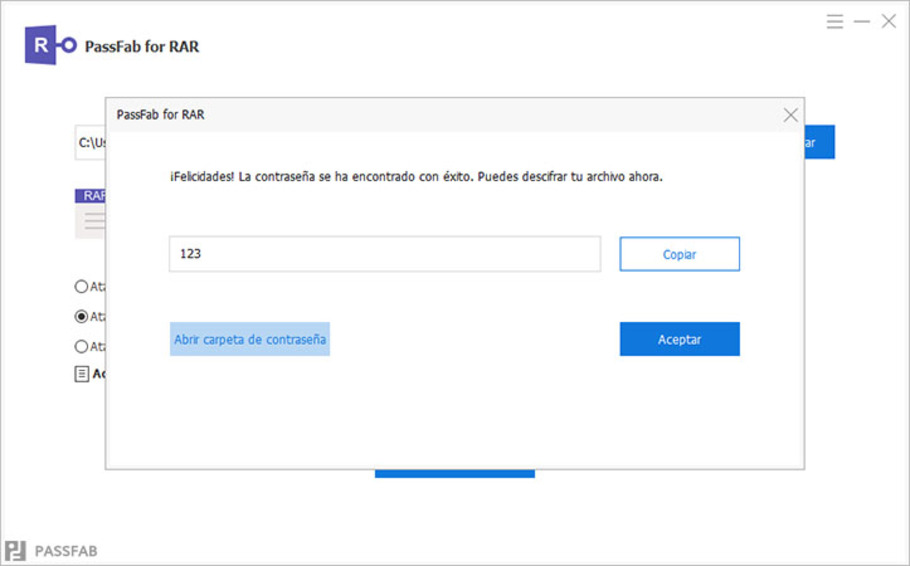Click the file path field starting C:\U
Image resolution: width=910 pixels, height=566 pixels.
point(91,142)
